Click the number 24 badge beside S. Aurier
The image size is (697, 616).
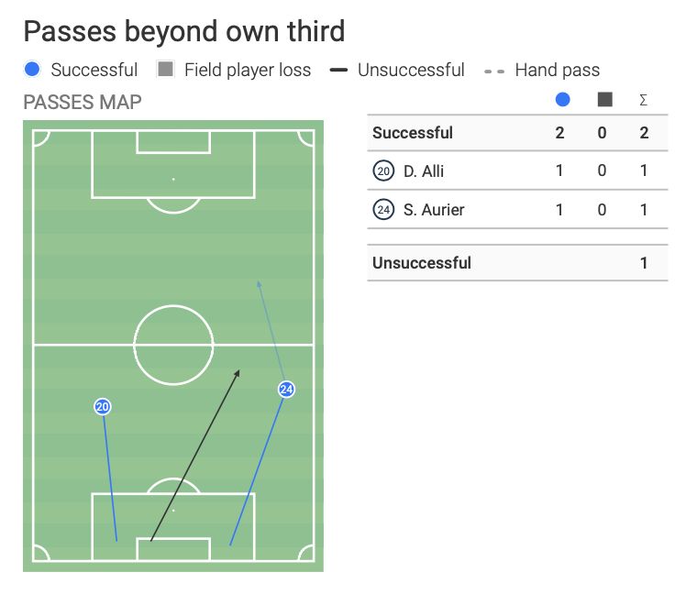coord(383,210)
